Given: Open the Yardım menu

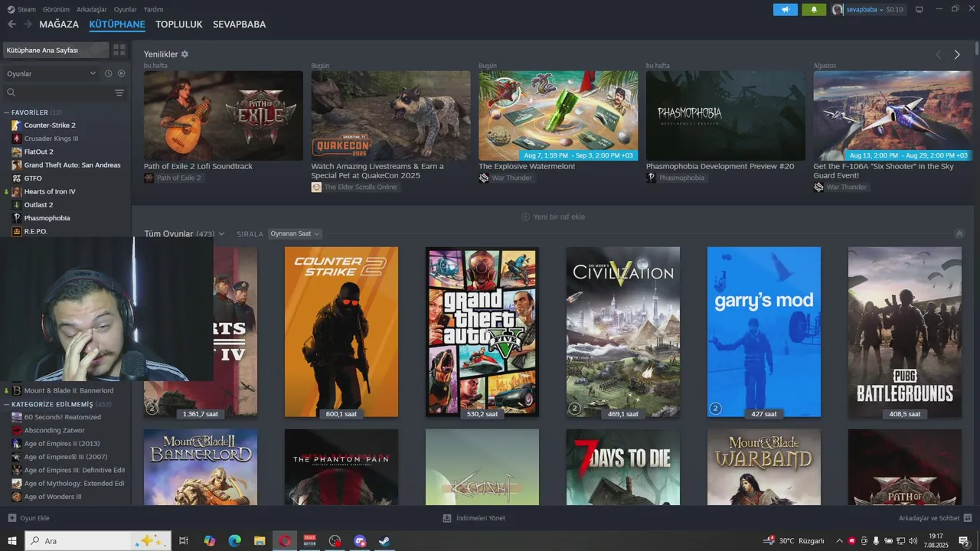Looking at the screenshot, I should [x=153, y=9].
